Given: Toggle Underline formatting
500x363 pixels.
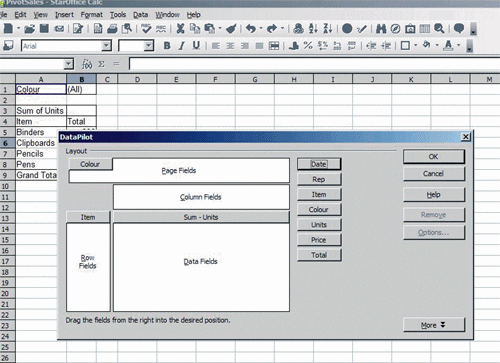Looking at the screenshot, I should 196,46.
